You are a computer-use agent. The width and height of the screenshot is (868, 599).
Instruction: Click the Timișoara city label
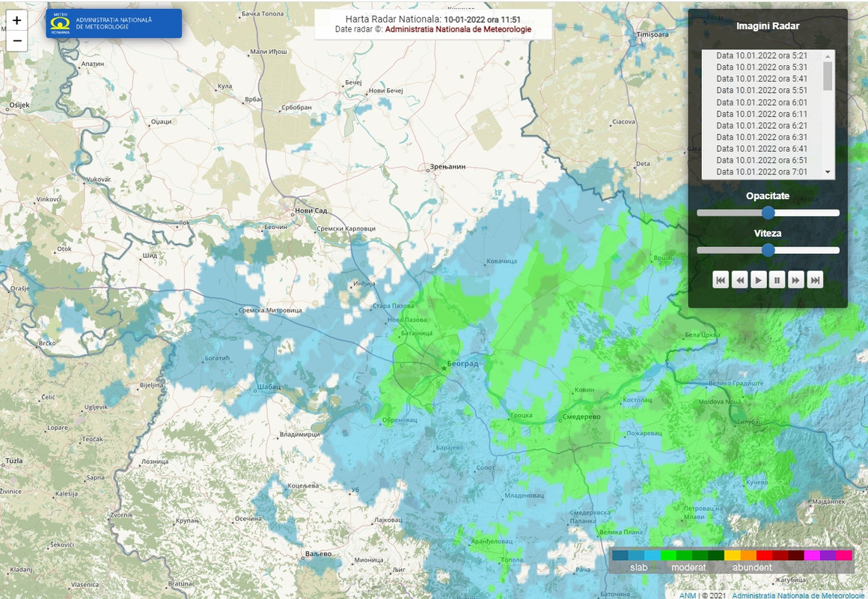click(x=652, y=34)
